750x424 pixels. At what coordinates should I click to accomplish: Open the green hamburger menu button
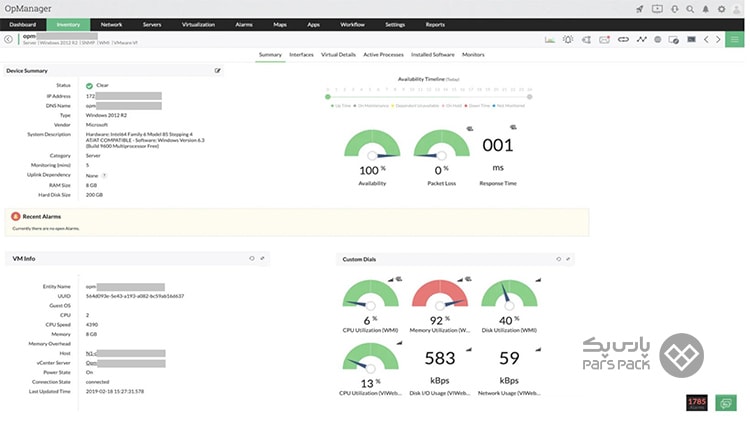tap(735, 39)
